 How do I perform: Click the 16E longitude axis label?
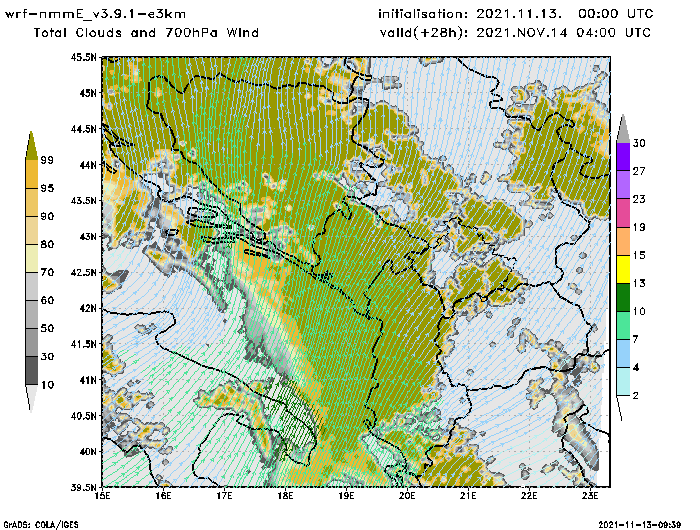[x=163, y=496]
